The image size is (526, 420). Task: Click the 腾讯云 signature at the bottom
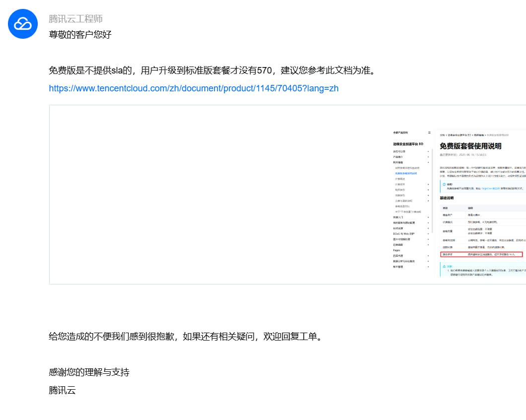(62, 390)
